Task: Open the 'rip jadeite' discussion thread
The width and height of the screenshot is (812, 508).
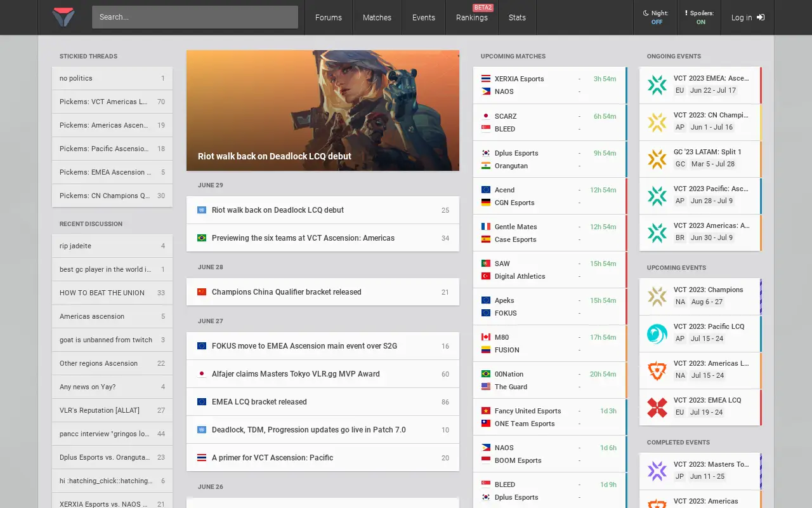Action: [x=112, y=246]
